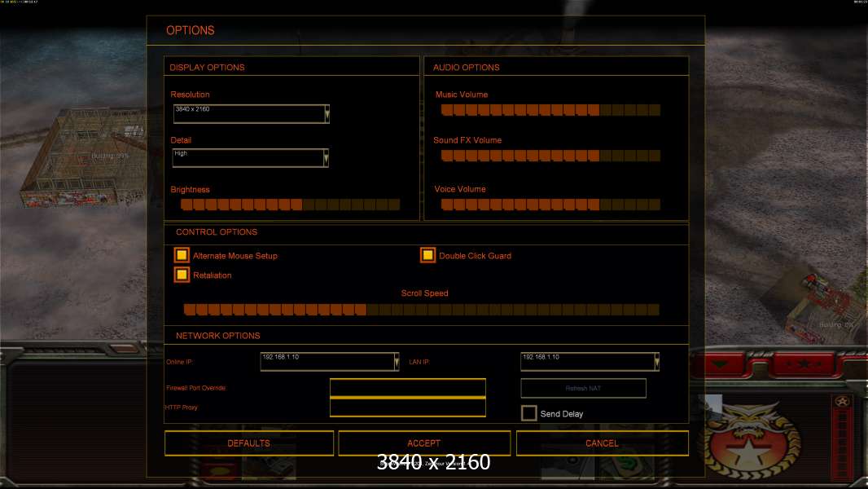Click the Firewall Port Override label

(x=196, y=388)
